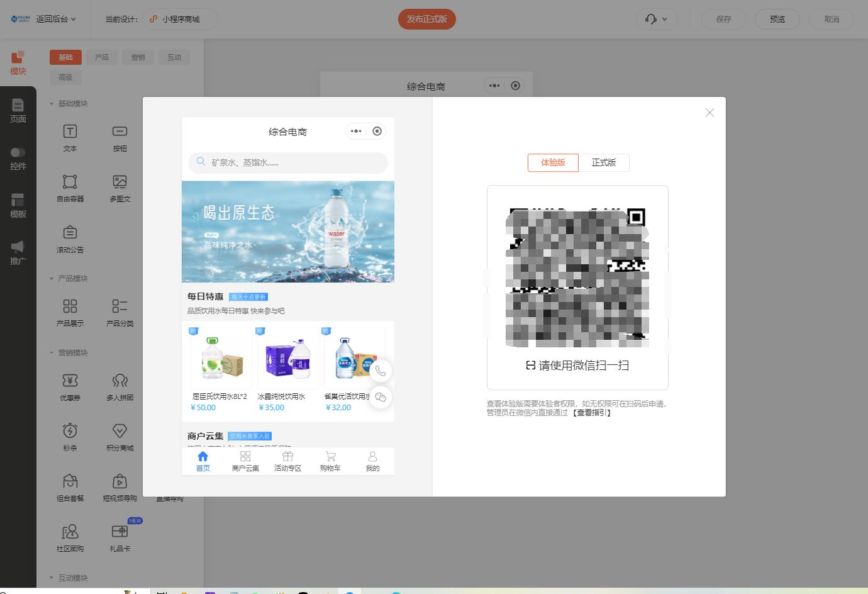Image resolution: width=868 pixels, height=594 pixels.
Task: Click the 取消 cancel button
Action: (x=832, y=19)
